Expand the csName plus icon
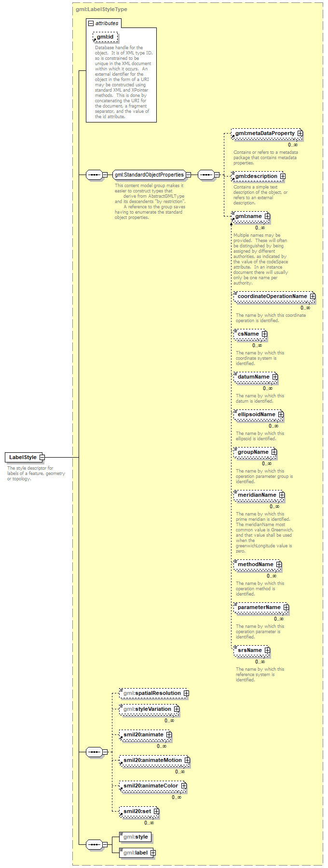328x868 pixels. pos(264,334)
